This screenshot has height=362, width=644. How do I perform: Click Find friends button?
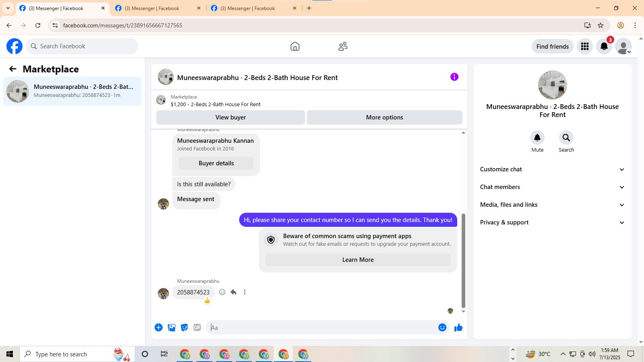click(553, 46)
